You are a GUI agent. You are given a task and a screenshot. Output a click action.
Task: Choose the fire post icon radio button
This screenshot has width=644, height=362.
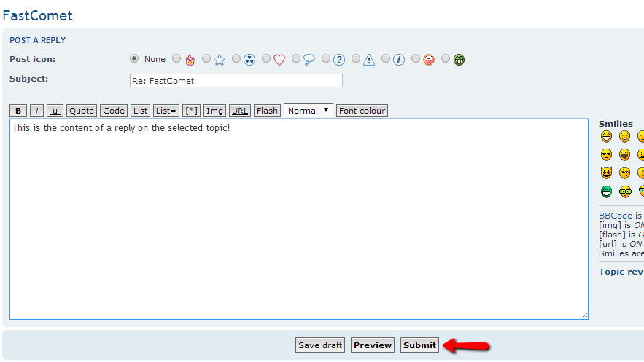pyautogui.click(x=176, y=59)
